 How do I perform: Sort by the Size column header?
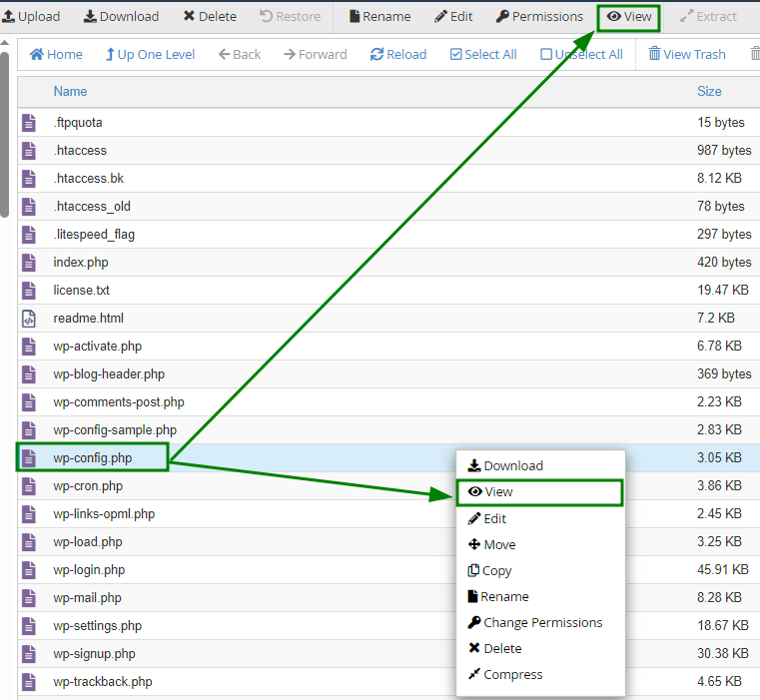[709, 91]
